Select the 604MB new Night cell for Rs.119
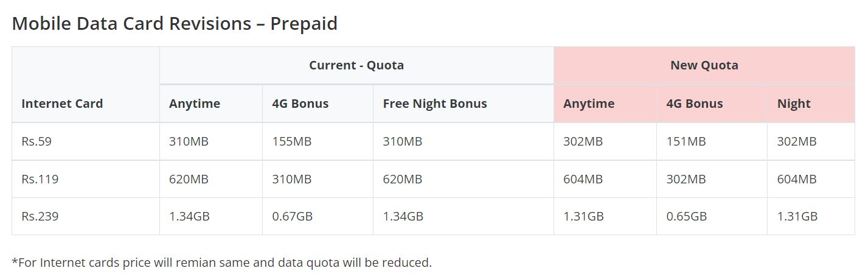The width and height of the screenshot is (868, 279). pyautogui.click(x=797, y=179)
